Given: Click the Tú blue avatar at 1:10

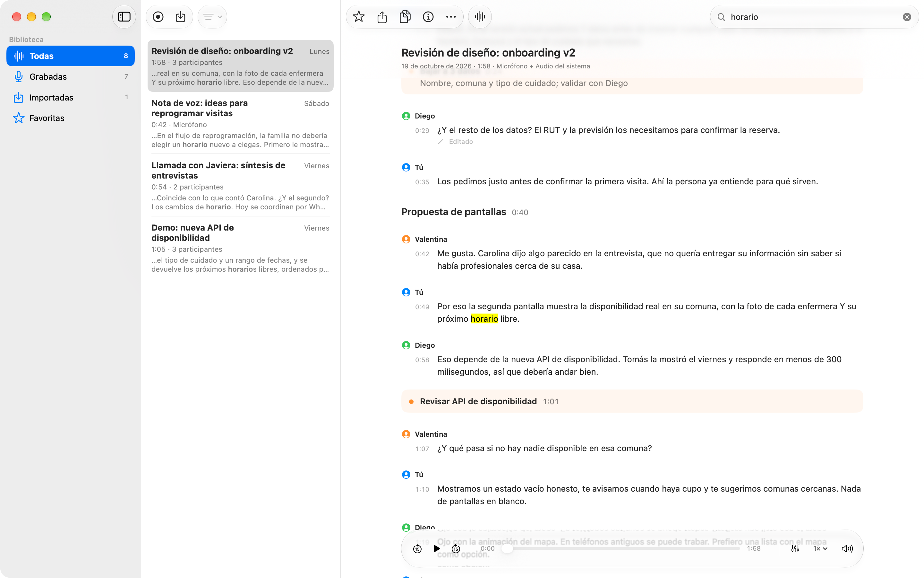Looking at the screenshot, I should pyautogui.click(x=406, y=475).
